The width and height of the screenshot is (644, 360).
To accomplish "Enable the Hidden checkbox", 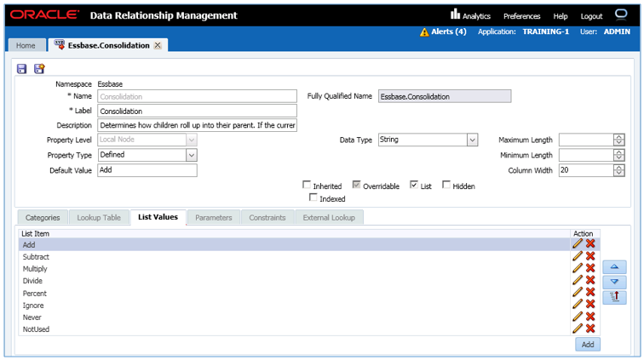I will 446,185.
